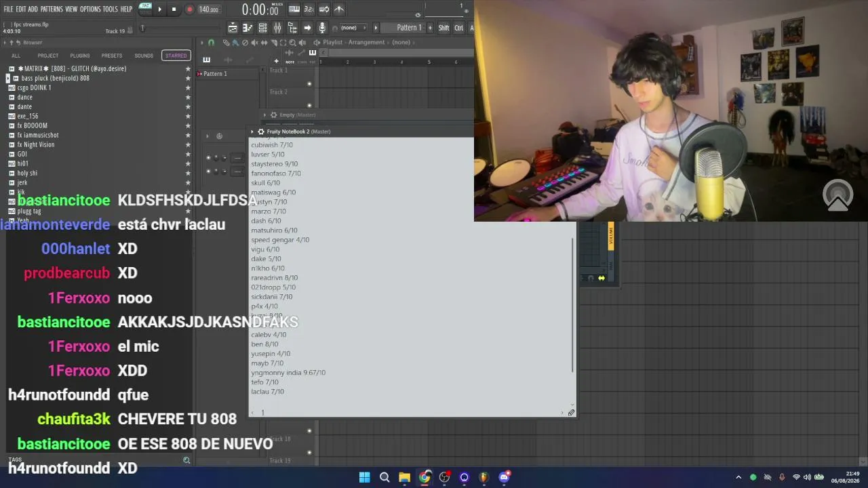Select the STARRED browser tab
The height and width of the screenshot is (488, 868).
point(176,56)
